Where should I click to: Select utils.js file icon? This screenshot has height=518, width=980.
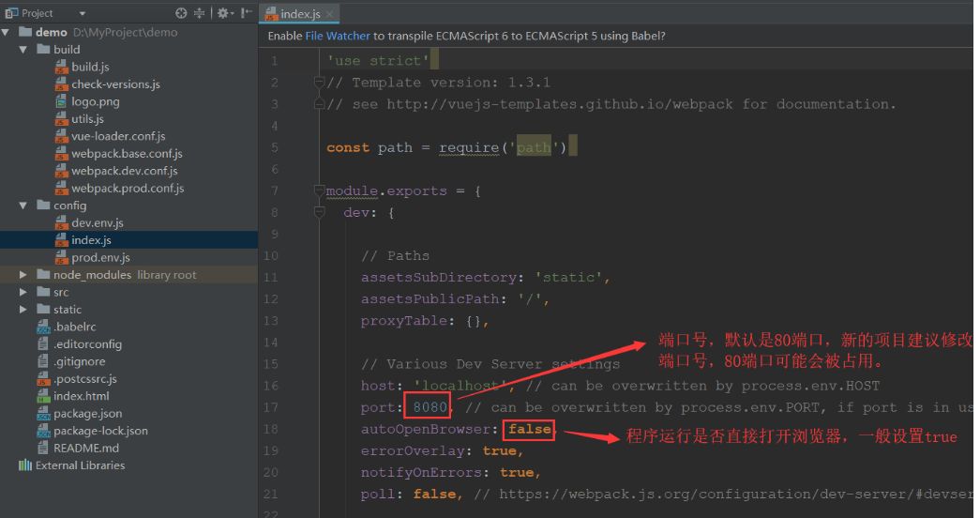pyautogui.click(x=61, y=119)
